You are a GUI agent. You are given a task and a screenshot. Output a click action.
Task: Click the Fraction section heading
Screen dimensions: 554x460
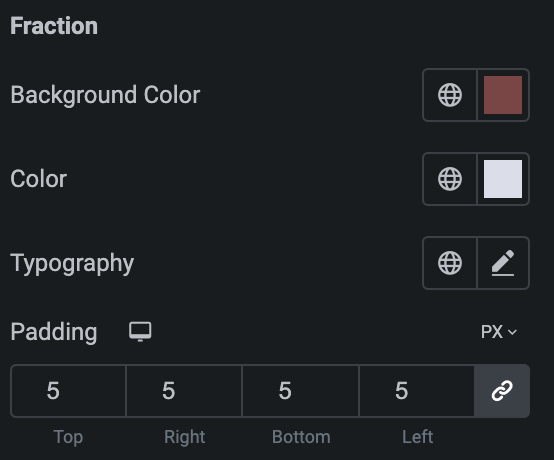[x=54, y=26]
